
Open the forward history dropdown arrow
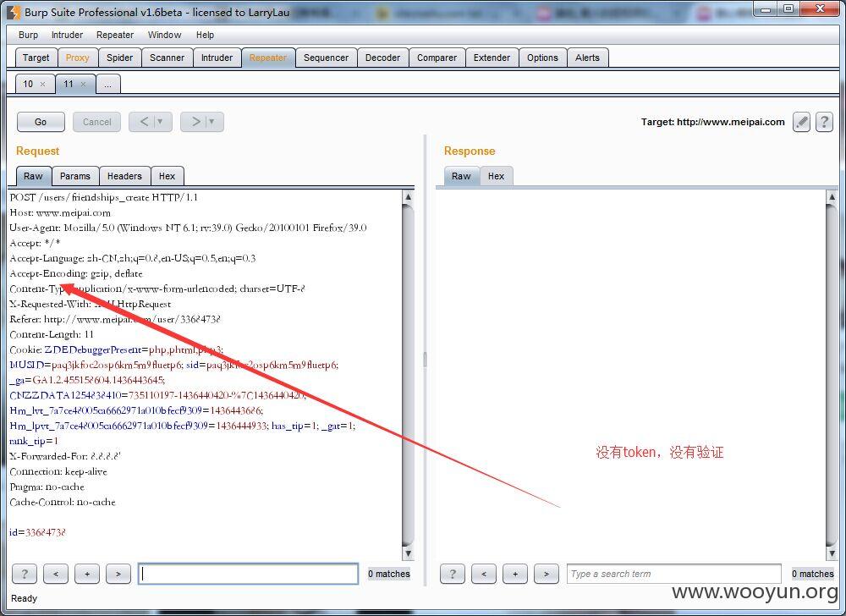click(211, 122)
